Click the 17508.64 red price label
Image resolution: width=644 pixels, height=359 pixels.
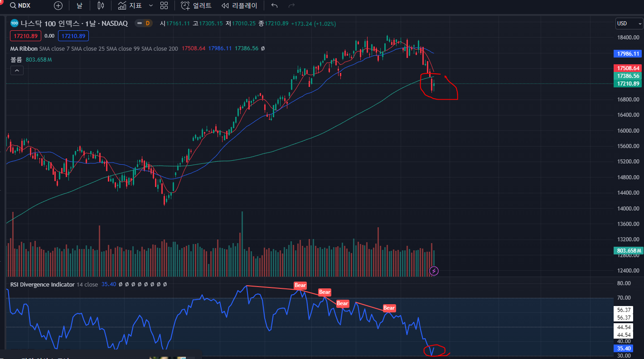pyautogui.click(x=628, y=68)
